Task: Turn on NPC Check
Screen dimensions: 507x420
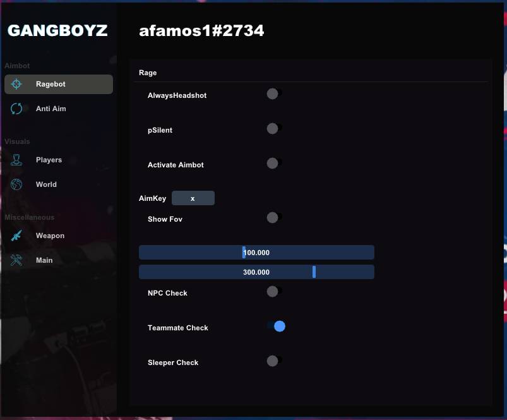Action: tap(274, 291)
